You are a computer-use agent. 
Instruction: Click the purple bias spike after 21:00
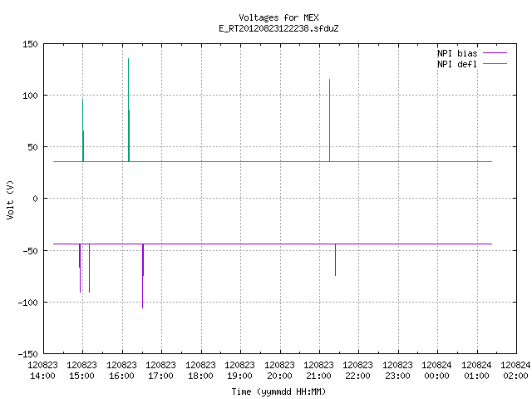tap(335, 260)
